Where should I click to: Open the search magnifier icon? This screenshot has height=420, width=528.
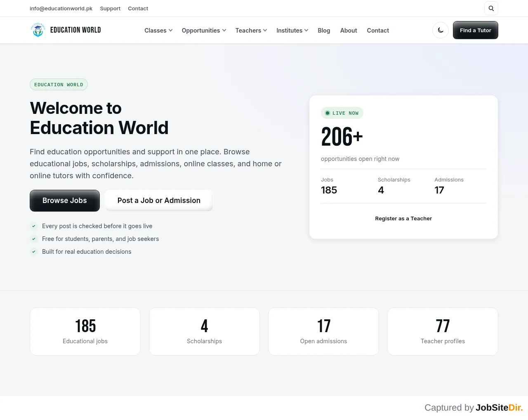[491, 8]
